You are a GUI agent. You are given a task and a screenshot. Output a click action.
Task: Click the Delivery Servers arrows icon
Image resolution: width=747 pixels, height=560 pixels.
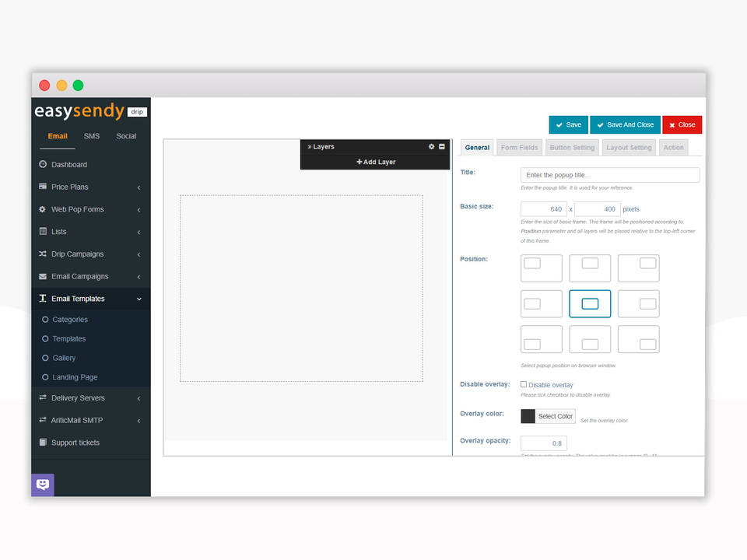[x=43, y=397]
